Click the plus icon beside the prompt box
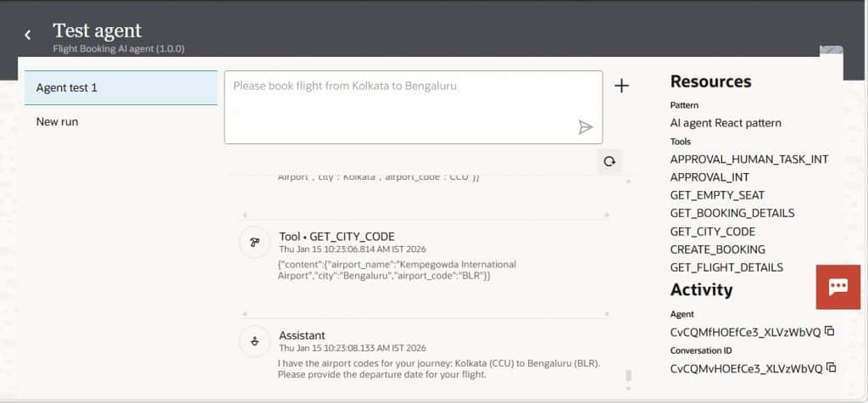The image size is (868, 403). tap(621, 86)
